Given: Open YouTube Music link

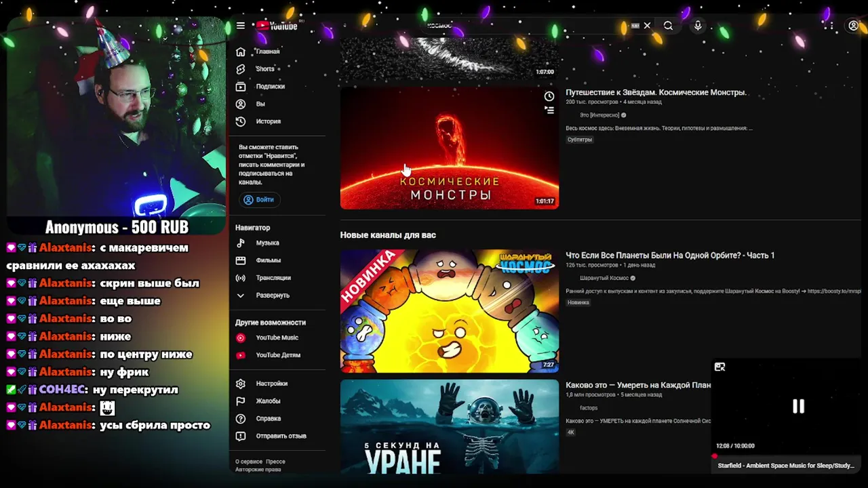Looking at the screenshot, I should tap(277, 338).
